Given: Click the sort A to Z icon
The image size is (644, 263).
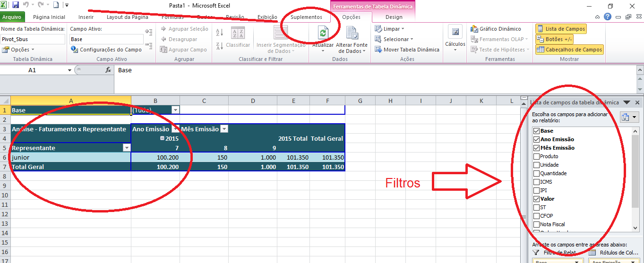Looking at the screenshot, I should pos(219,33).
